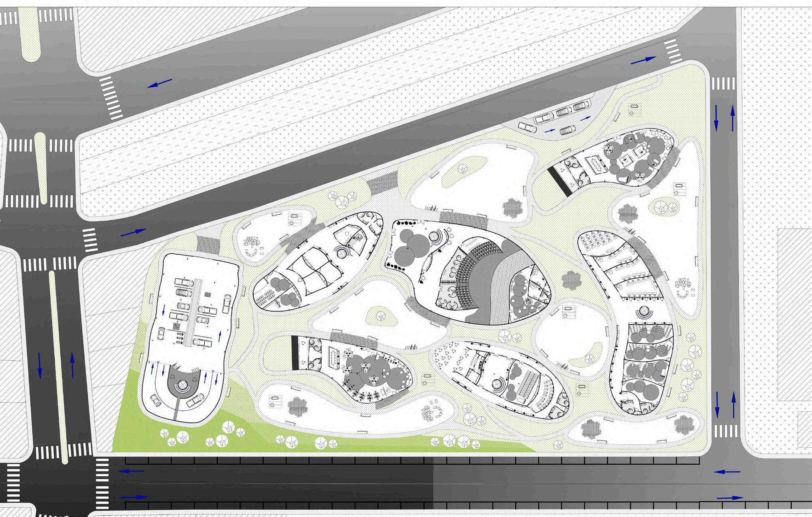Select the long conference table in the top-right building
Image resolution: width=812 pixels, height=517 pixels.
596,164
